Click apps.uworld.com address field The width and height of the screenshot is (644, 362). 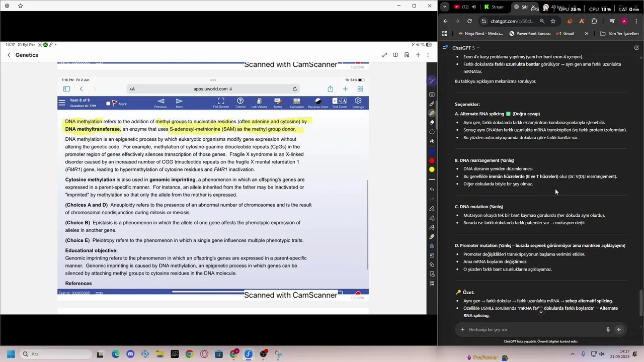click(x=213, y=89)
